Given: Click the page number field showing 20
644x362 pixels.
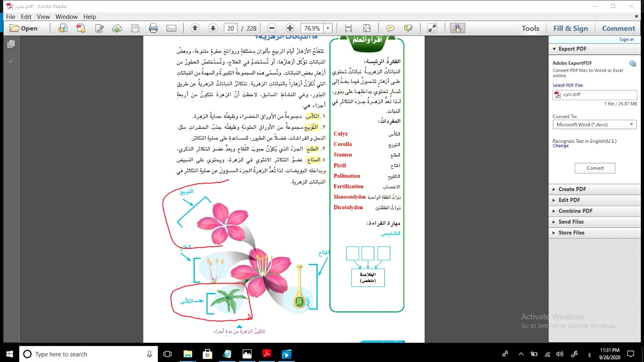Looking at the screenshot, I should click(x=230, y=28).
